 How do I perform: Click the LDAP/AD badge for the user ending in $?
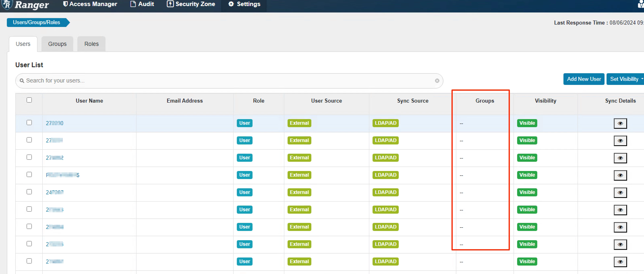[x=385, y=175]
